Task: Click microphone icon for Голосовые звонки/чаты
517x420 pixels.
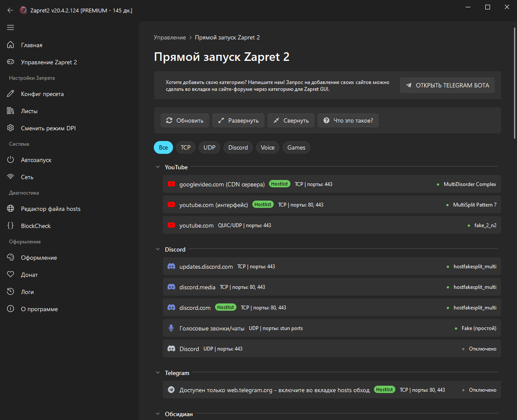Action: (x=171, y=328)
